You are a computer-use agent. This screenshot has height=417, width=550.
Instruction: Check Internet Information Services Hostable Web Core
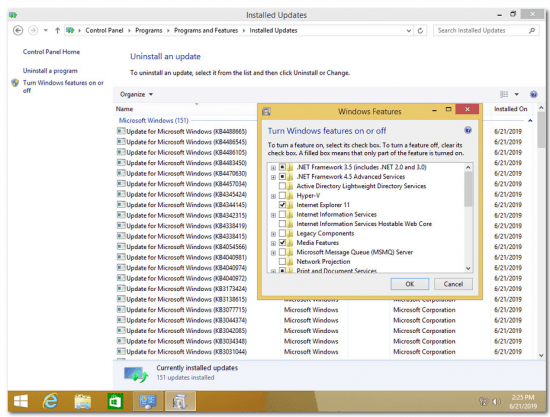click(x=282, y=224)
